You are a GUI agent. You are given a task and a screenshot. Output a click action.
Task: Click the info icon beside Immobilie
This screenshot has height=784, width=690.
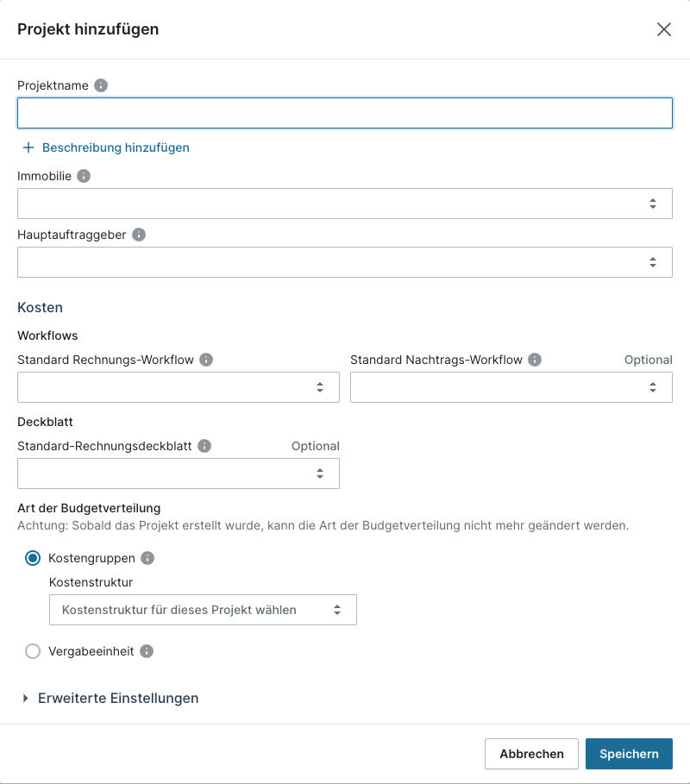click(x=84, y=176)
